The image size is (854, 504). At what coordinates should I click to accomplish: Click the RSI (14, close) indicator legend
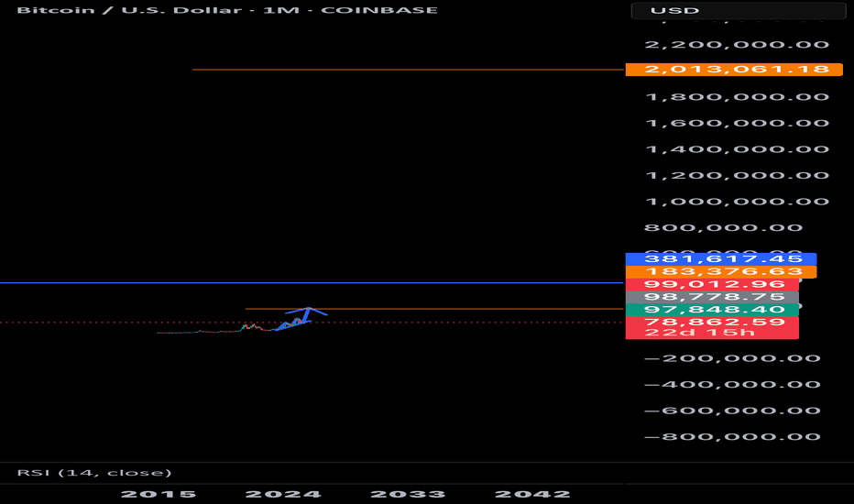click(94, 473)
